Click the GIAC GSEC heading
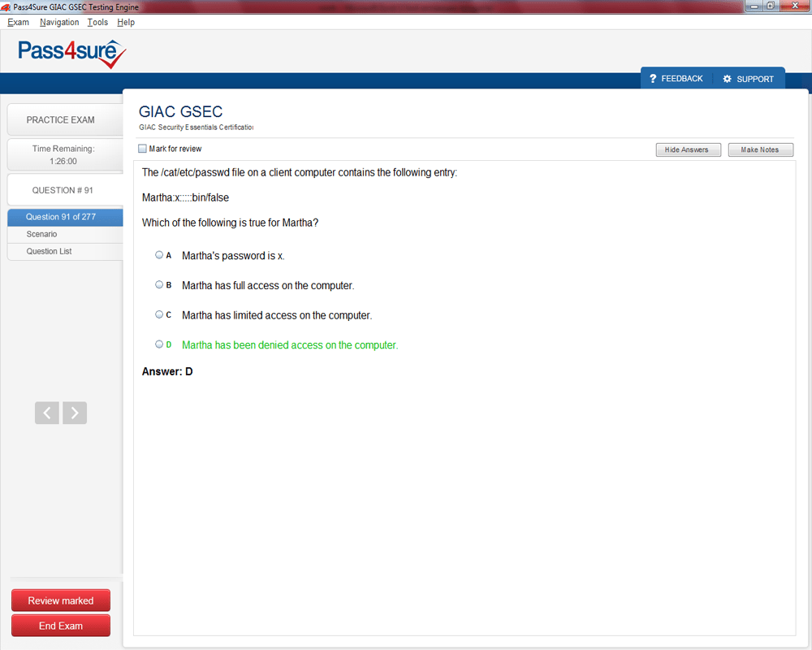This screenshot has height=650, width=812. (x=181, y=111)
